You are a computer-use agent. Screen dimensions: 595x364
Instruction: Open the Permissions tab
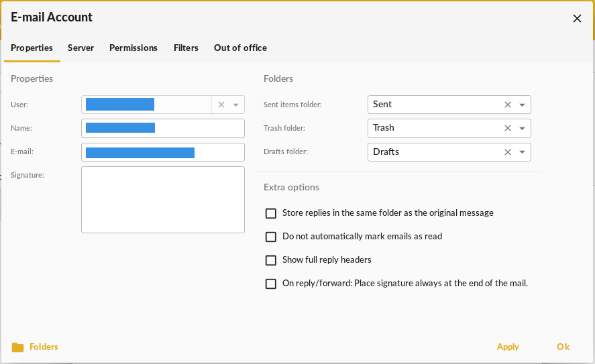tap(133, 48)
